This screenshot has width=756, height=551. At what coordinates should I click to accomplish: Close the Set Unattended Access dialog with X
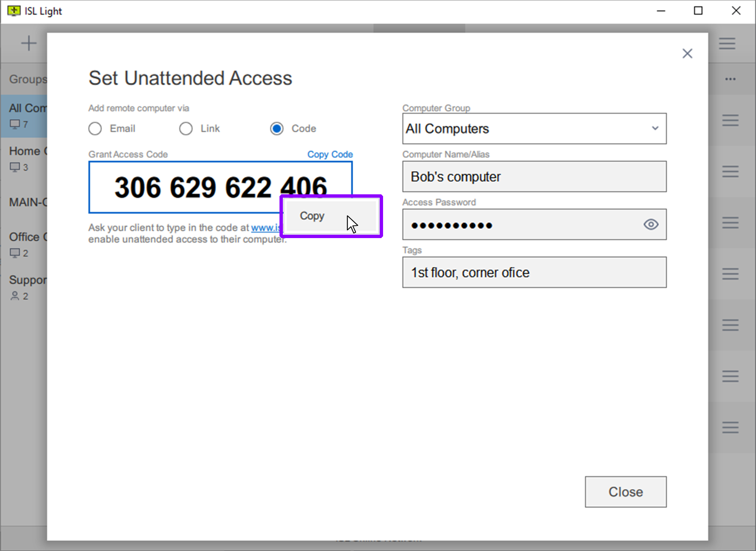pos(687,53)
